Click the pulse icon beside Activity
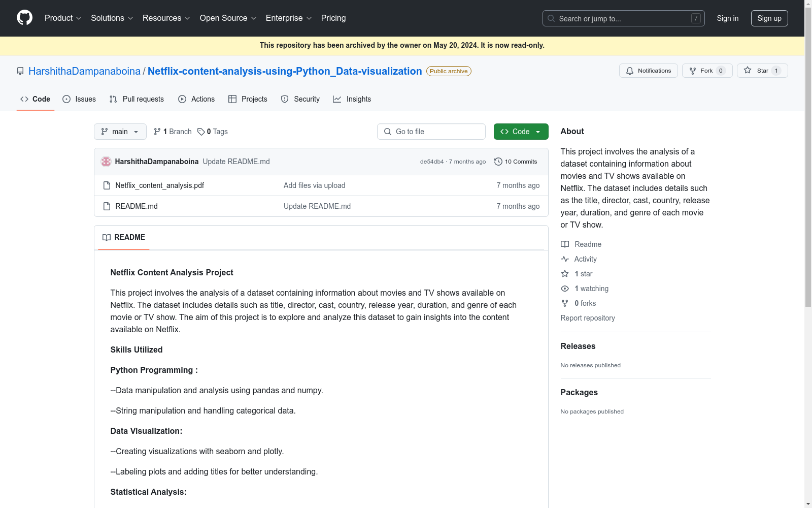Image resolution: width=812 pixels, height=508 pixels. coord(565,259)
